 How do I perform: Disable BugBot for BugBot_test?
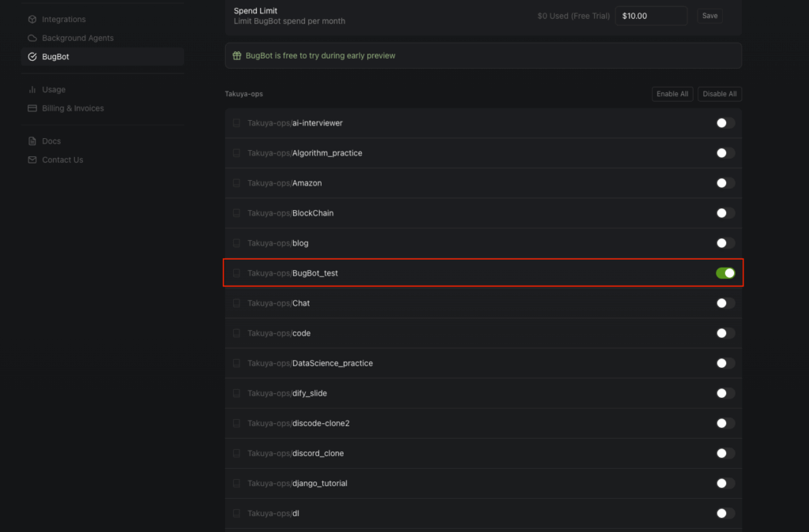[725, 273]
